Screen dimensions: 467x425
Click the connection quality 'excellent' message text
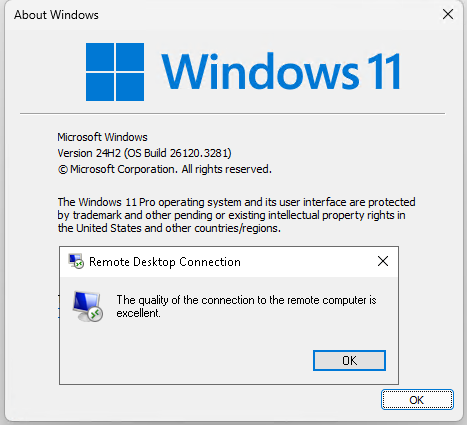[246, 306]
